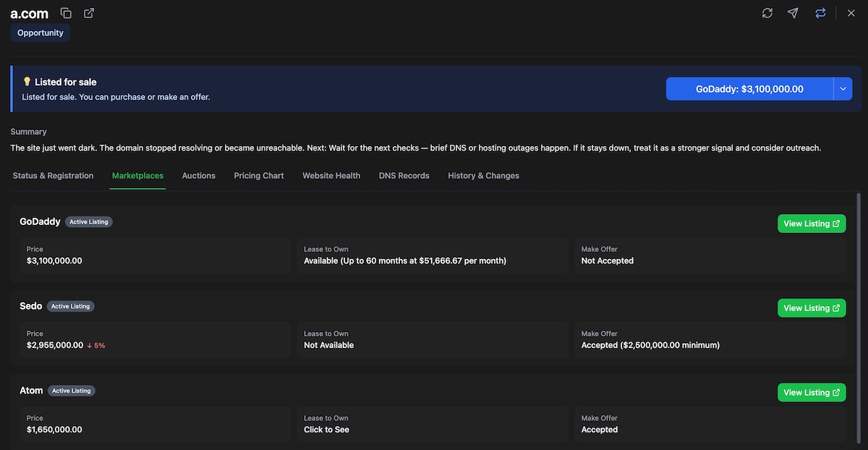View Listing for Sedo
Screen dimensions: 868x450
coord(812,308)
